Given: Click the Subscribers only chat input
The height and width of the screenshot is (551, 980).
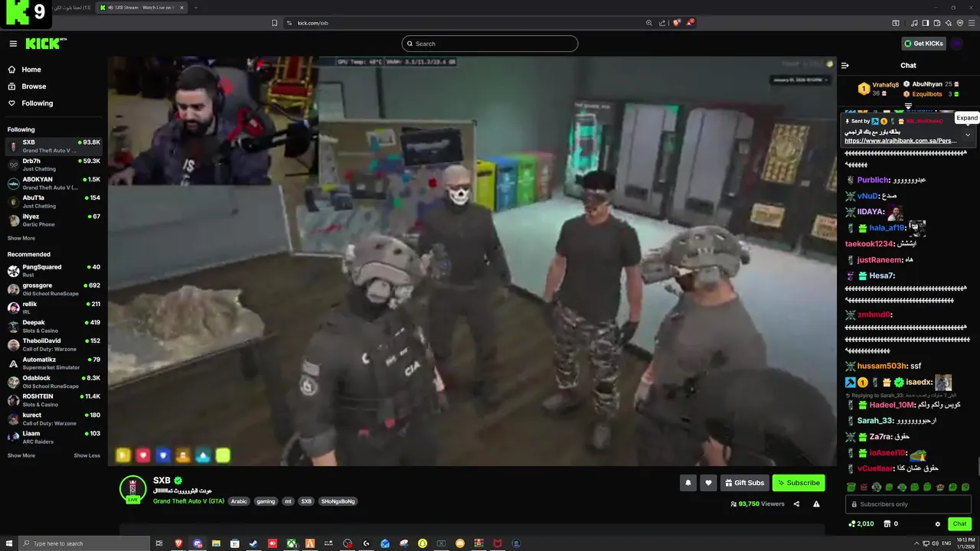Looking at the screenshot, I should [x=908, y=504].
